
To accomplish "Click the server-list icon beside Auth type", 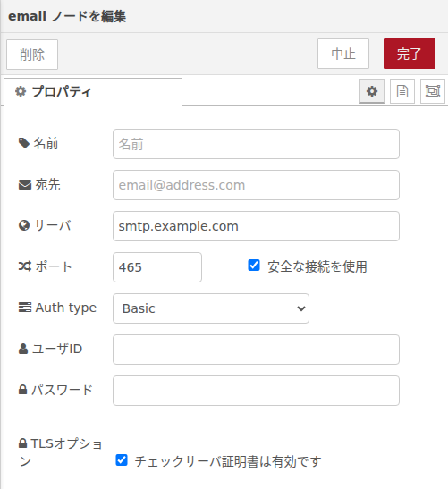I will (x=25, y=308).
